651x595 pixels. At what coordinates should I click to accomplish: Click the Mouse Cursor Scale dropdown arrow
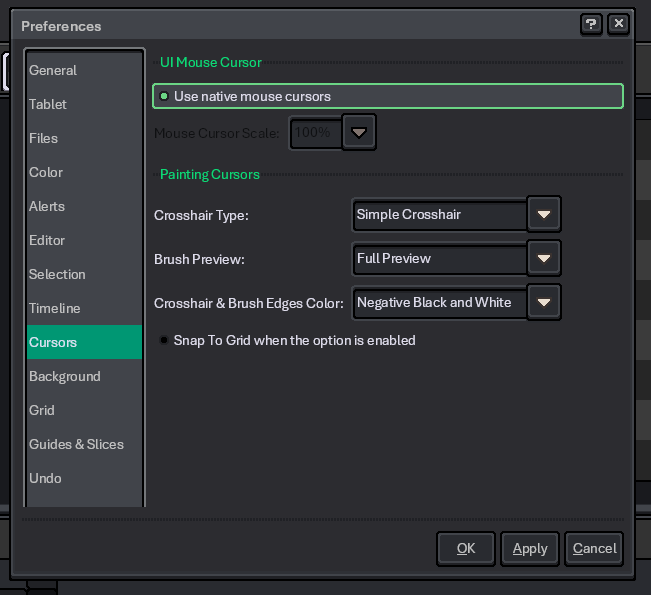click(x=359, y=133)
